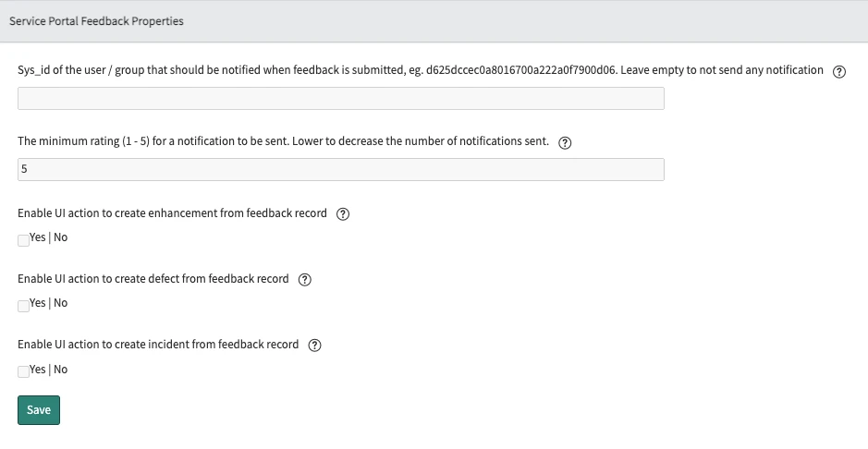Click help icon for Sys_id notification property
The height and width of the screenshot is (449, 868).
[x=839, y=72]
